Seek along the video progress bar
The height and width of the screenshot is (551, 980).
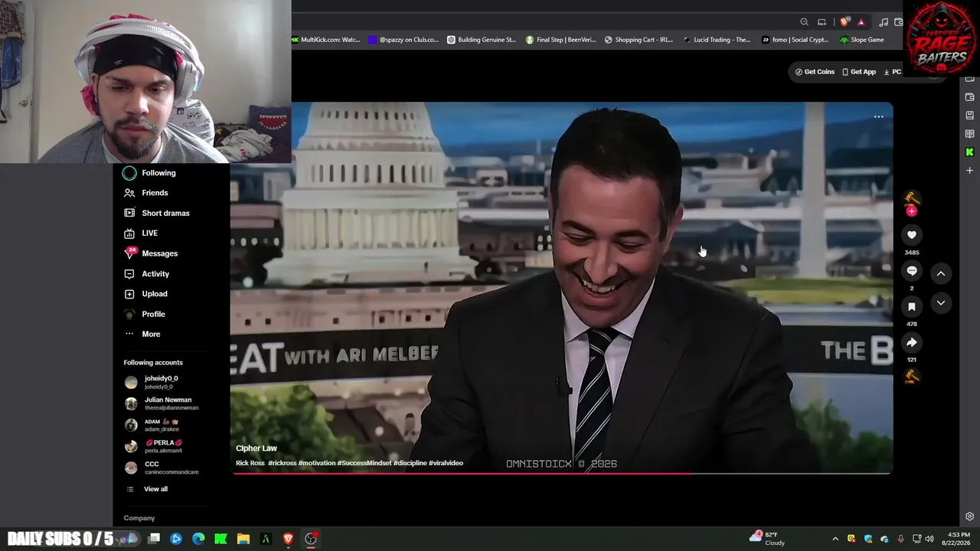[562, 473]
